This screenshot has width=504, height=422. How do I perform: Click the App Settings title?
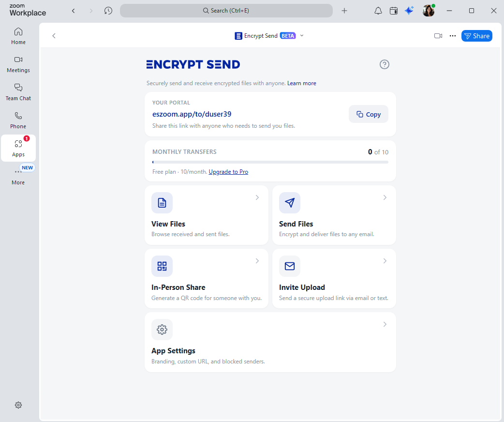(x=173, y=350)
